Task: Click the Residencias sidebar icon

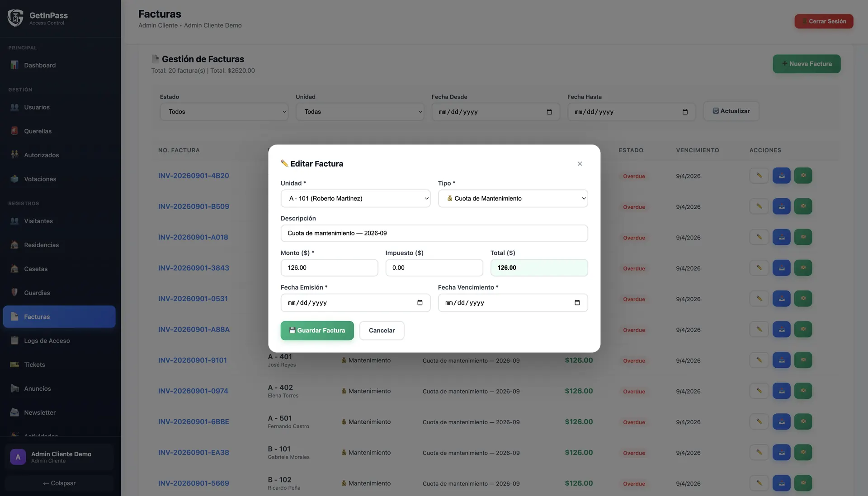Action: point(14,244)
